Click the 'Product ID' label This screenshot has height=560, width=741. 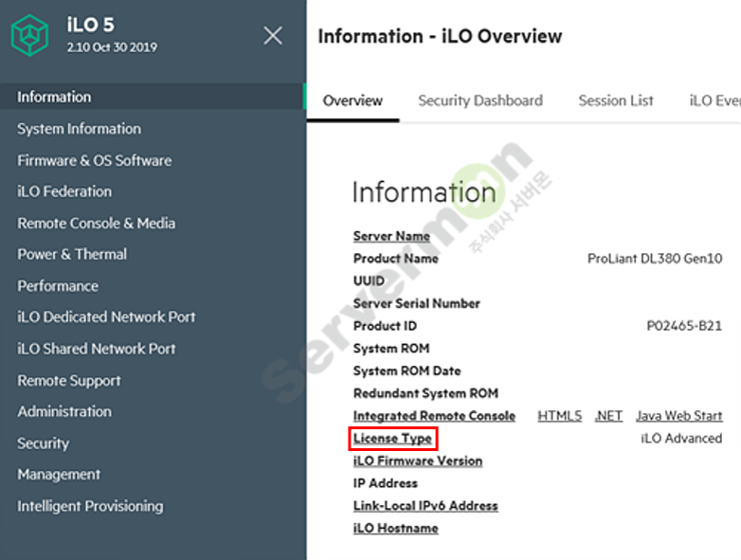click(385, 326)
